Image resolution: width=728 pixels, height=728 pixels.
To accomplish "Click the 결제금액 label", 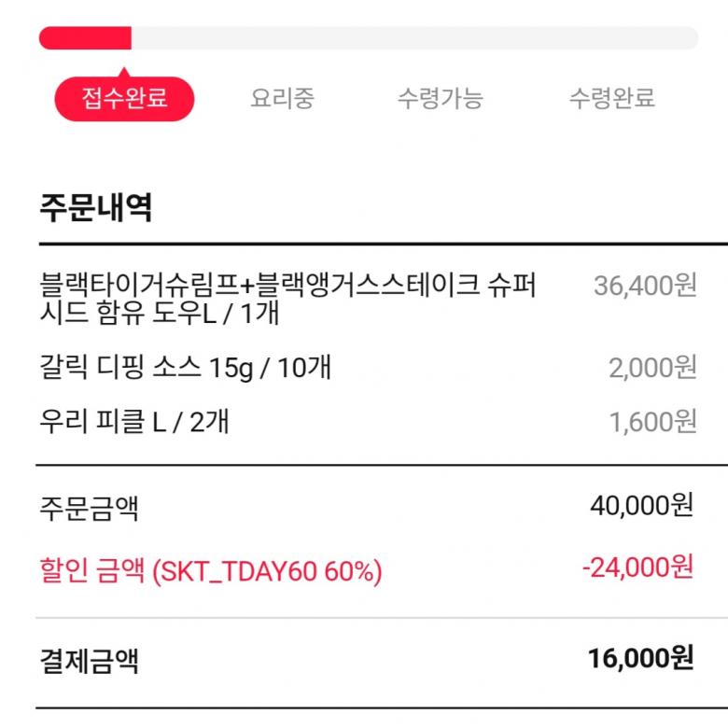I will pos(90,661).
